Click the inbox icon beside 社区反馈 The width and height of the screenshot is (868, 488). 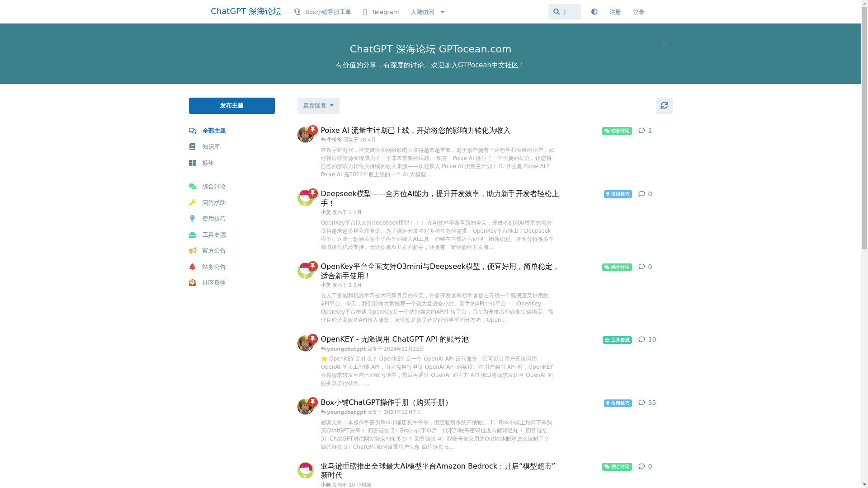point(192,283)
